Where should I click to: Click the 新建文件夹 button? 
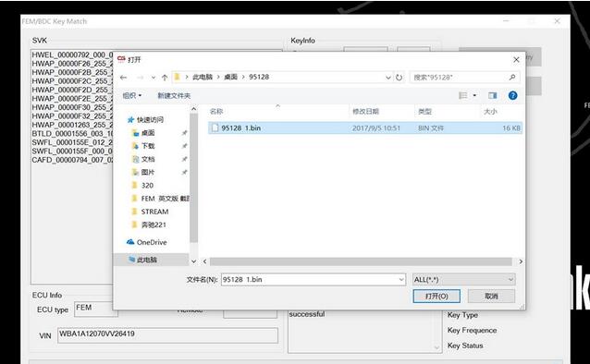tap(174, 95)
